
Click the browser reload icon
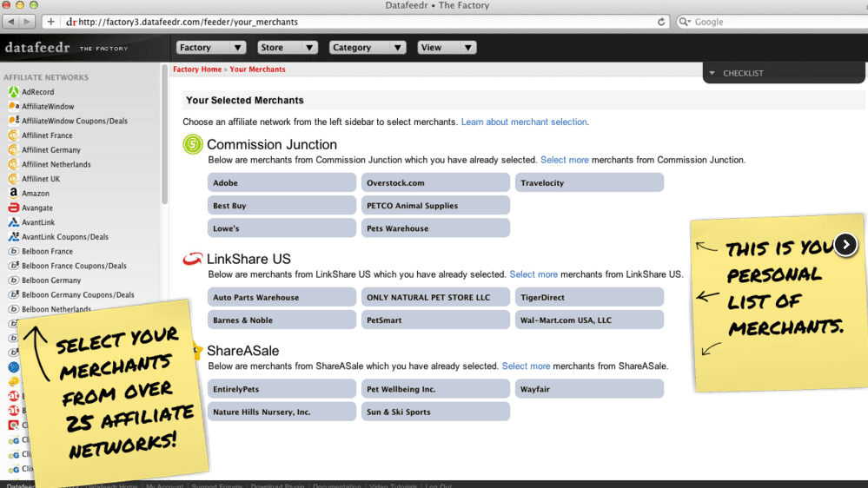click(661, 22)
